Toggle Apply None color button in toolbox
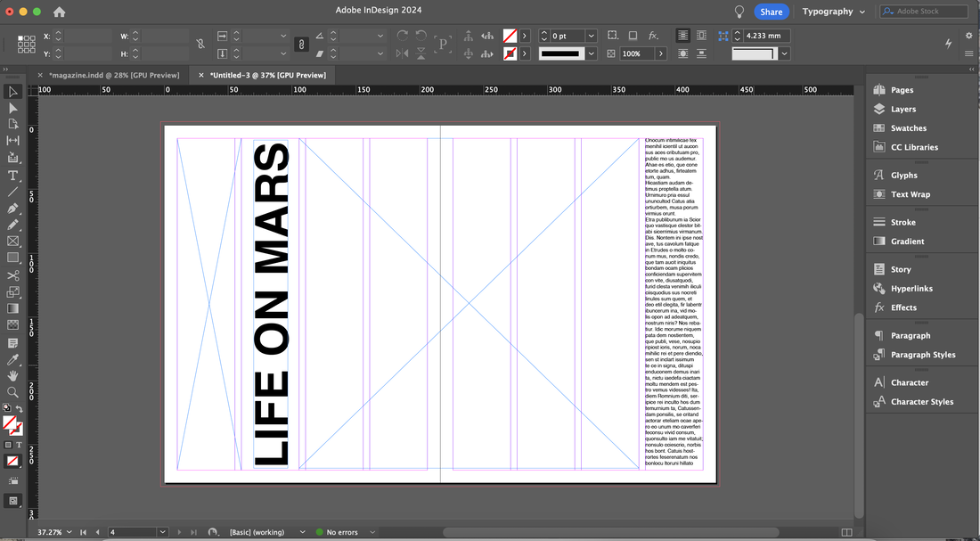Viewport: 980px width, 541px height. coord(12,462)
